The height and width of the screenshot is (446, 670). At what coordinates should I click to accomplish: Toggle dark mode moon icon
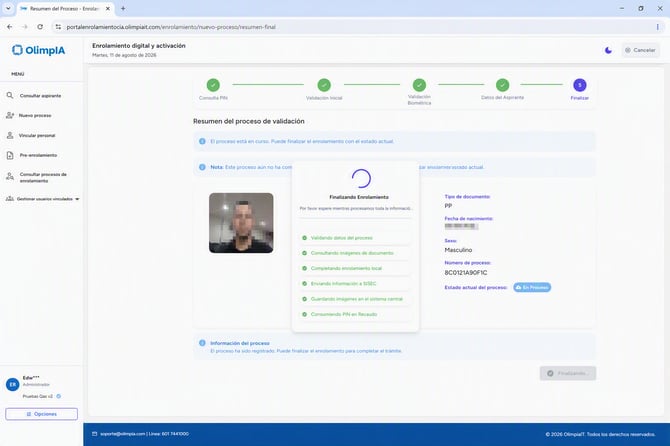[x=608, y=50]
